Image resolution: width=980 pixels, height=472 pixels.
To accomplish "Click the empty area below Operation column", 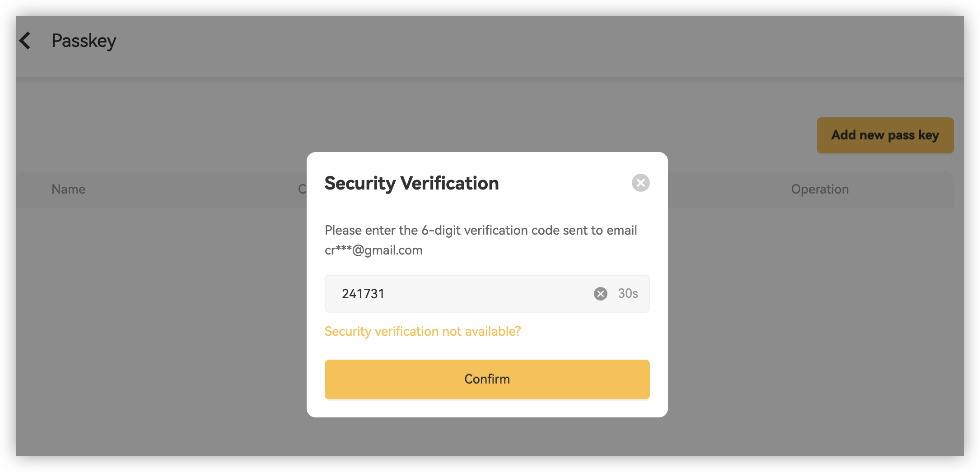I will 819,293.
